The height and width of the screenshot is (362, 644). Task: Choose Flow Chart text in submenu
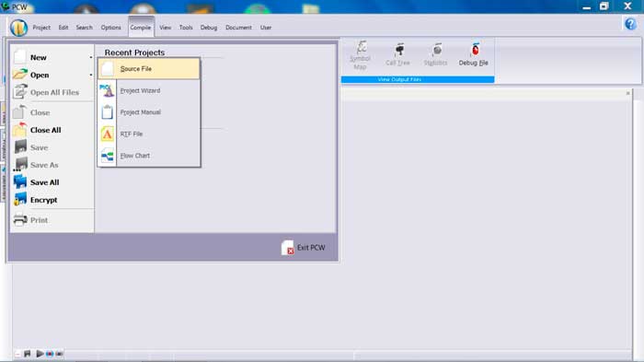(x=134, y=156)
